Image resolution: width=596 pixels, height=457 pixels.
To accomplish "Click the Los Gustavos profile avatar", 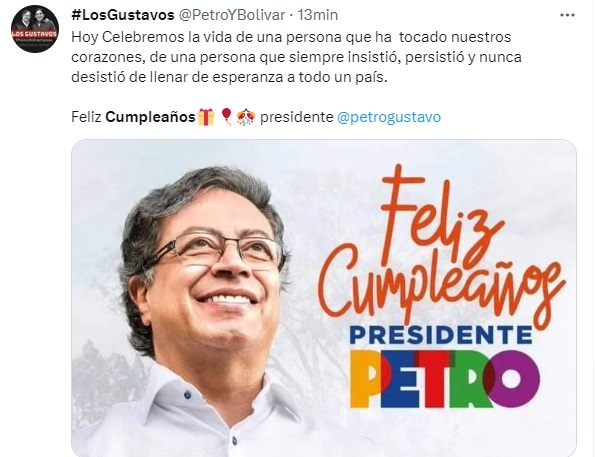I will tap(35, 29).
